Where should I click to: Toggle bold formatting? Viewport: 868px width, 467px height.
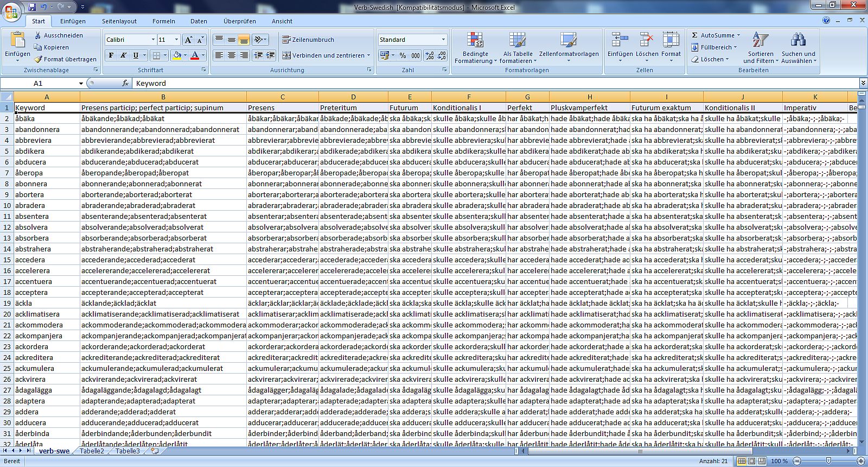(111, 55)
